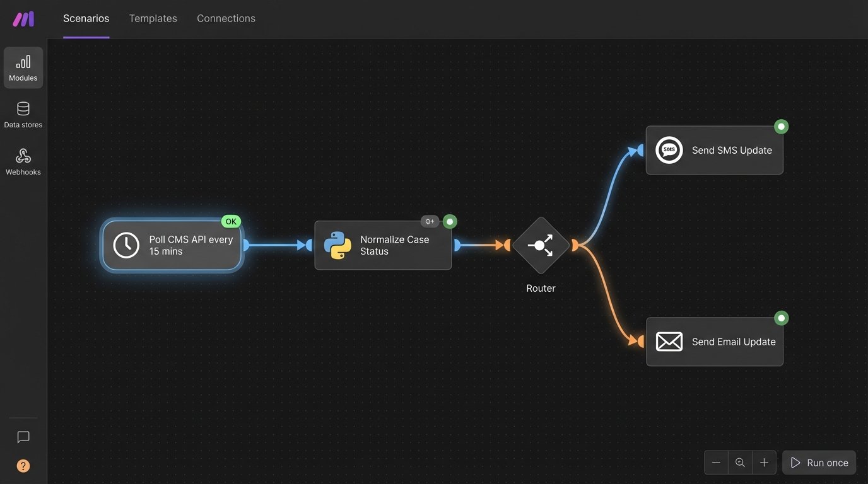Open the Modules panel in the sidebar
This screenshot has height=484, width=868.
(x=23, y=67)
